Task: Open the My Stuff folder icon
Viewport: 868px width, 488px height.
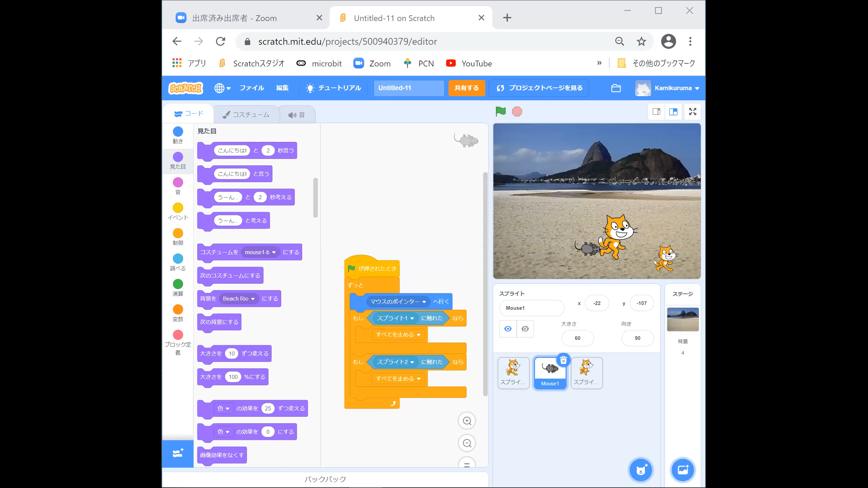Action: 616,88
